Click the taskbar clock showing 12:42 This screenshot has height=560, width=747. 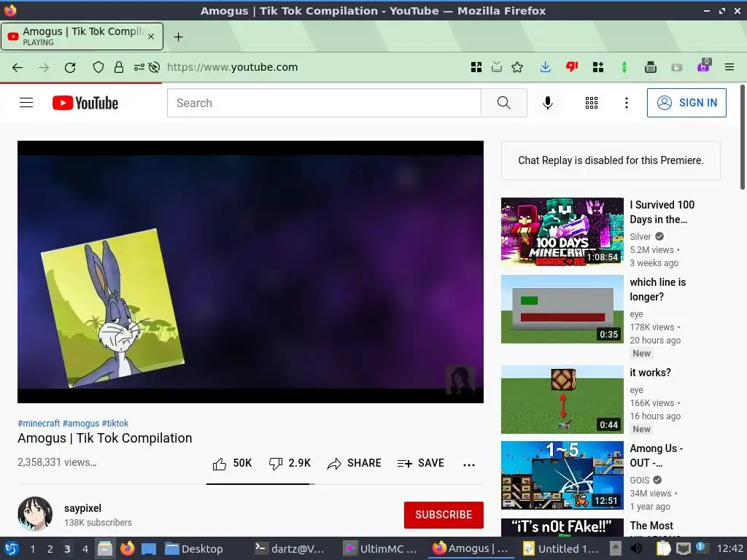729,548
